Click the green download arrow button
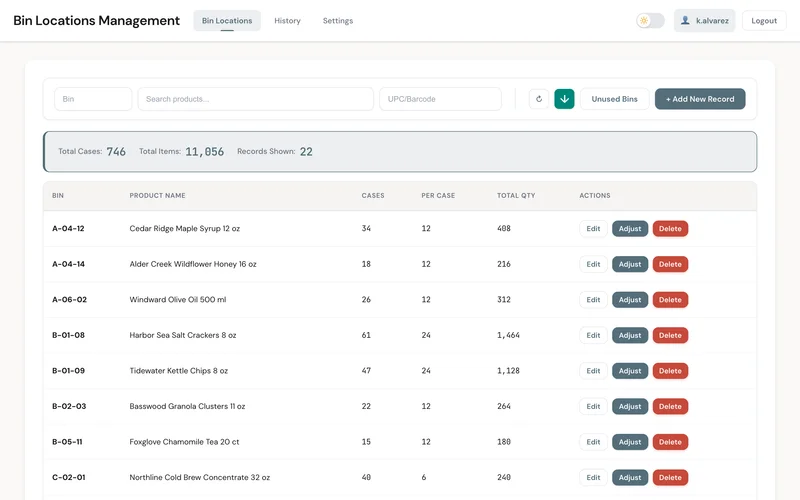 (564, 99)
